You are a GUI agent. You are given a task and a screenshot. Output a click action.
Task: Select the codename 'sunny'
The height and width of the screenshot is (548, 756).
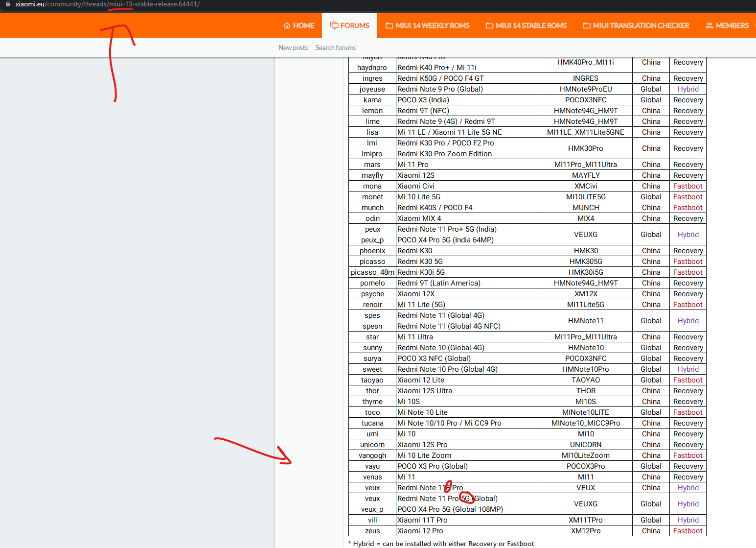[372, 348]
